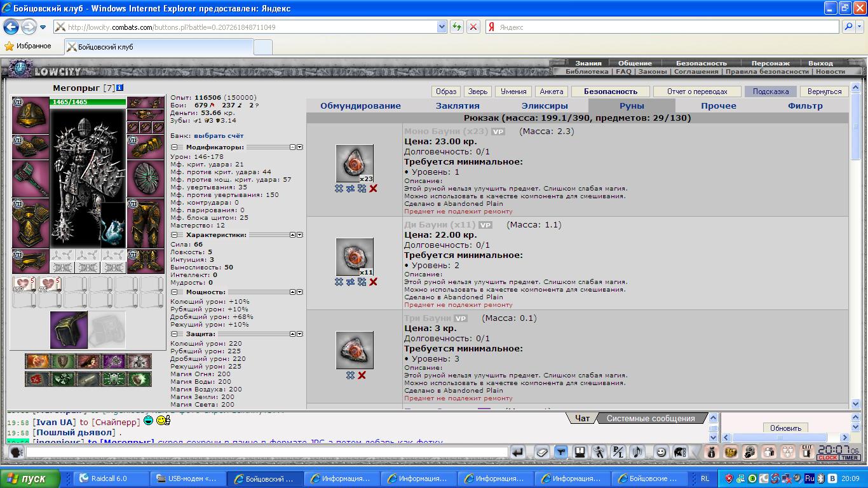Click the 1465/1465 health bar
The image size is (868, 488).
coord(88,102)
